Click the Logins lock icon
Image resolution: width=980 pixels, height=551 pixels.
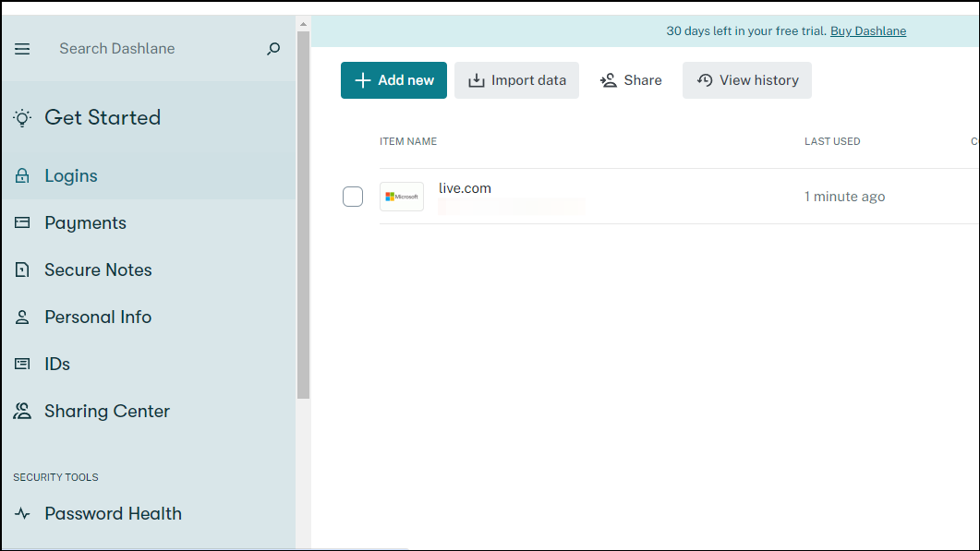tap(22, 175)
